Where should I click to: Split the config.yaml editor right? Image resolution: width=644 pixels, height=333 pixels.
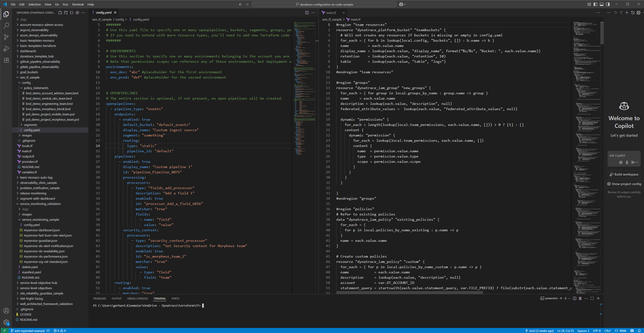pyautogui.click(x=307, y=13)
